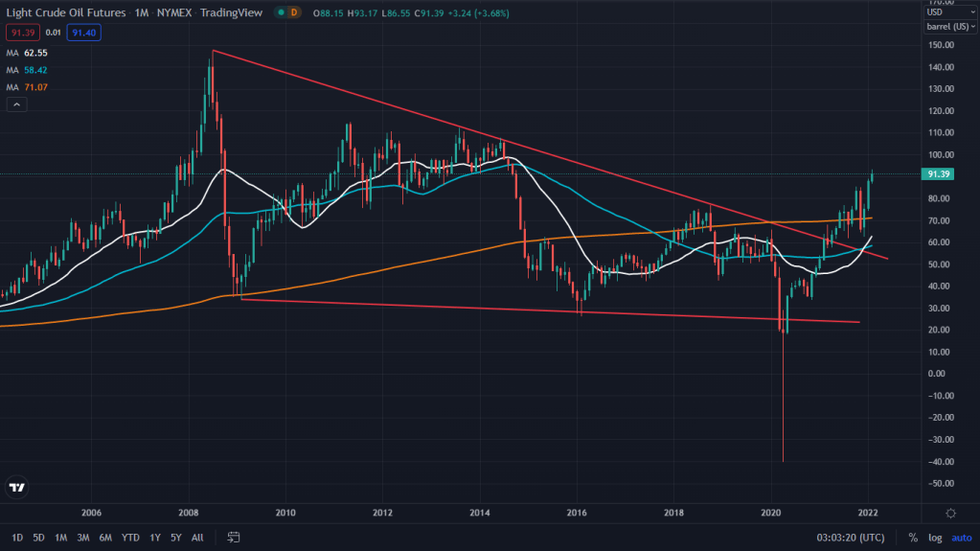
Task: Open the barrel (US) unit dropdown
Action: pos(950,27)
